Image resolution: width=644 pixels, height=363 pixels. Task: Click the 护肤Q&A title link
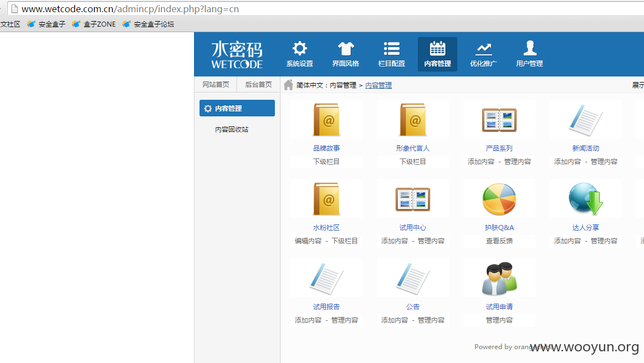pos(499,227)
